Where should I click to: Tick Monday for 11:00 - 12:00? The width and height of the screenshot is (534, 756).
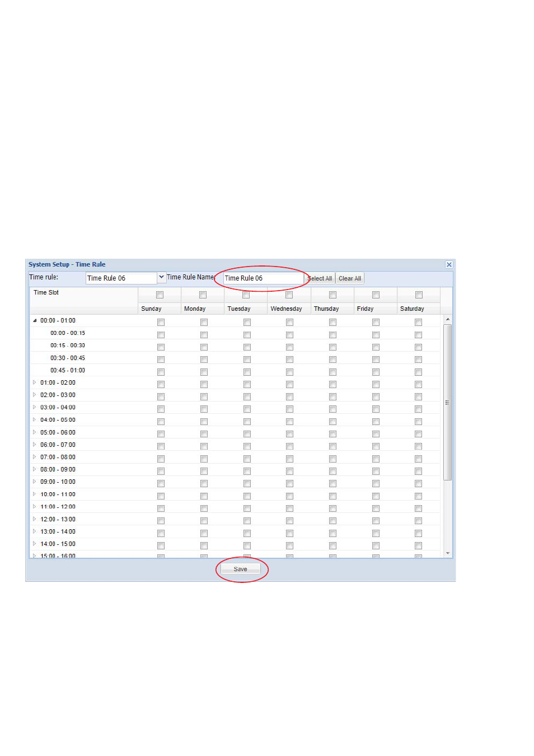click(204, 508)
